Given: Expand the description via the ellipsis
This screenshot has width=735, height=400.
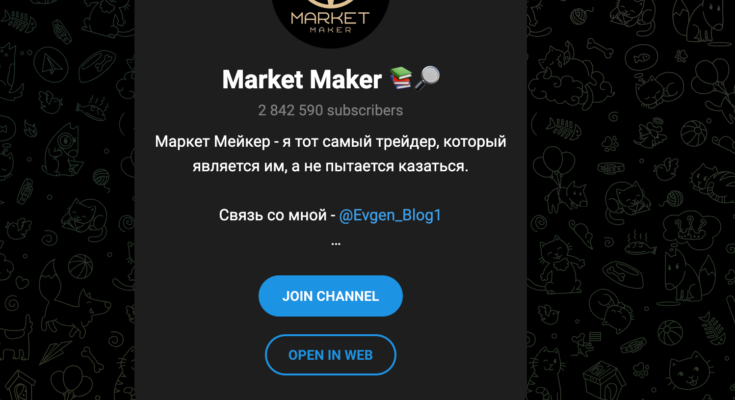Looking at the screenshot, I should pos(336,243).
